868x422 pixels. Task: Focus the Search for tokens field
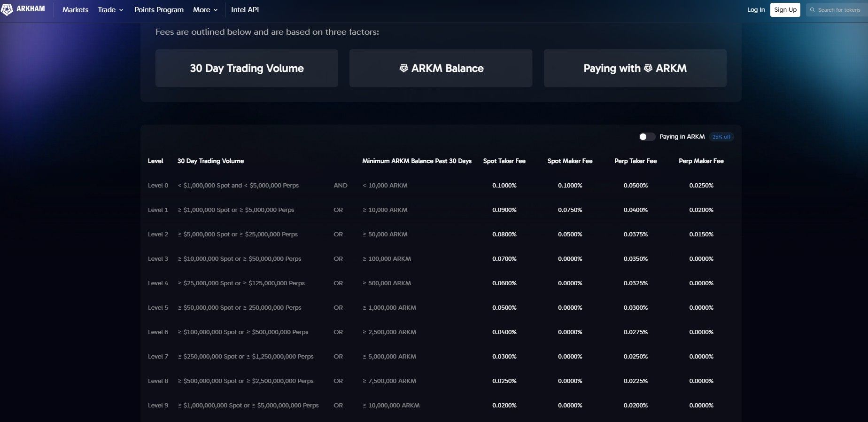(839, 10)
